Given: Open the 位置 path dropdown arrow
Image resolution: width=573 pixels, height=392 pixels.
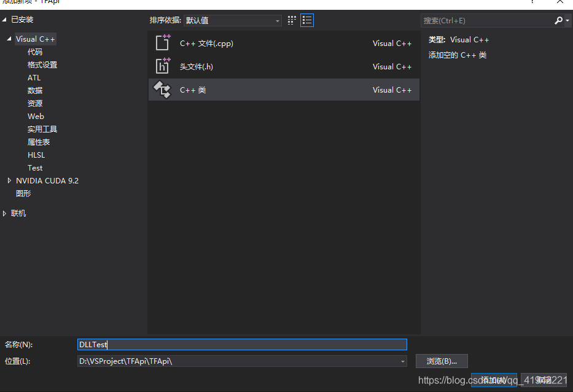Looking at the screenshot, I should (403, 361).
